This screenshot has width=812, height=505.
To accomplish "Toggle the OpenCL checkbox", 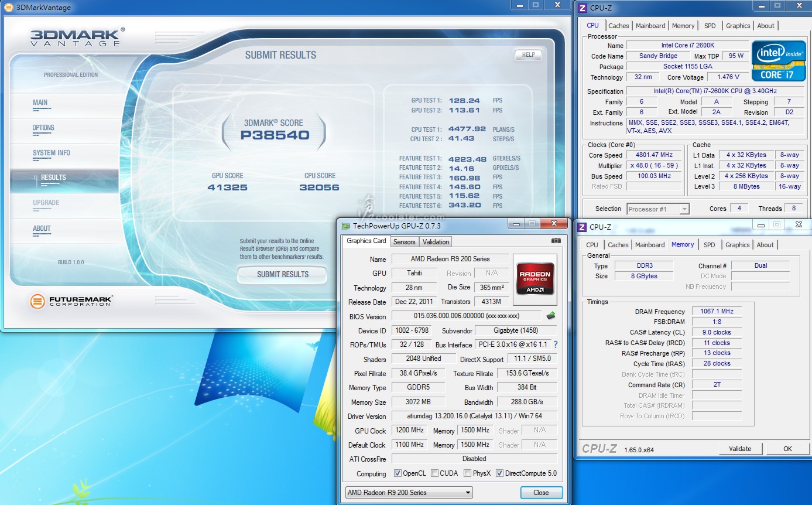I will (x=398, y=473).
